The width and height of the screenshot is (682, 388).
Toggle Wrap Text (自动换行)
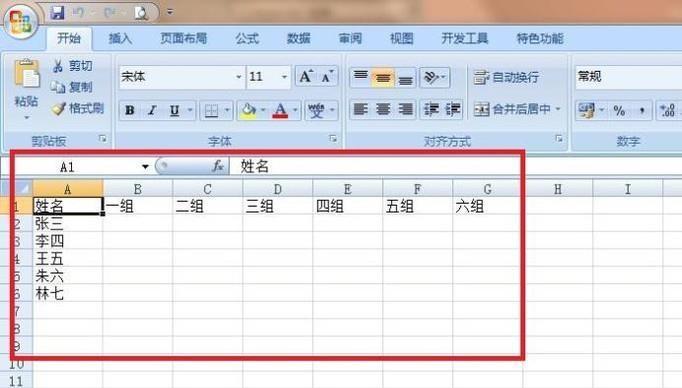(x=506, y=77)
